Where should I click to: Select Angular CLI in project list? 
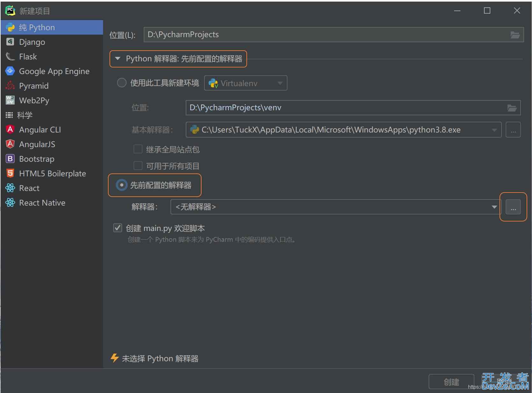point(52,130)
